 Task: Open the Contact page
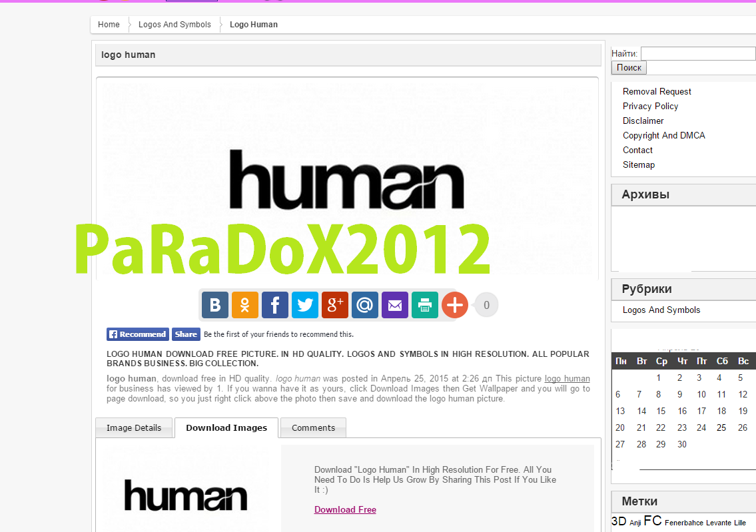pyautogui.click(x=637, y=150)
